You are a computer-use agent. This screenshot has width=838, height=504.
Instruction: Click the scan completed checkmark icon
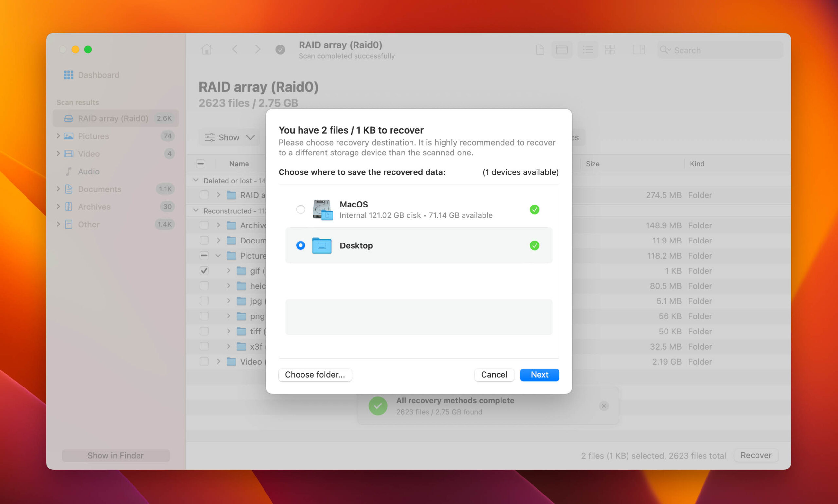280,50
